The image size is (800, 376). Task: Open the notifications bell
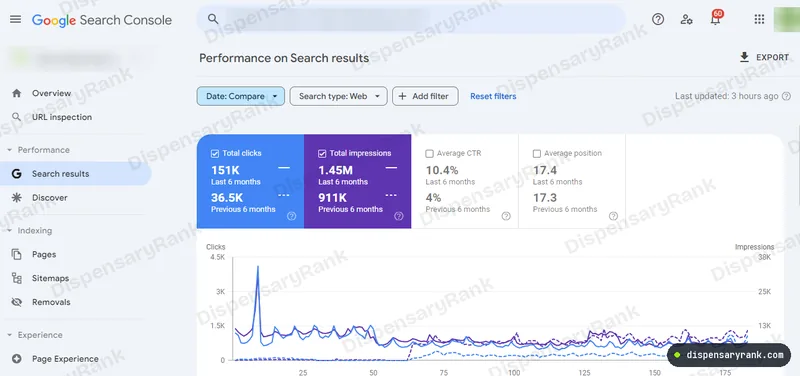715,19
